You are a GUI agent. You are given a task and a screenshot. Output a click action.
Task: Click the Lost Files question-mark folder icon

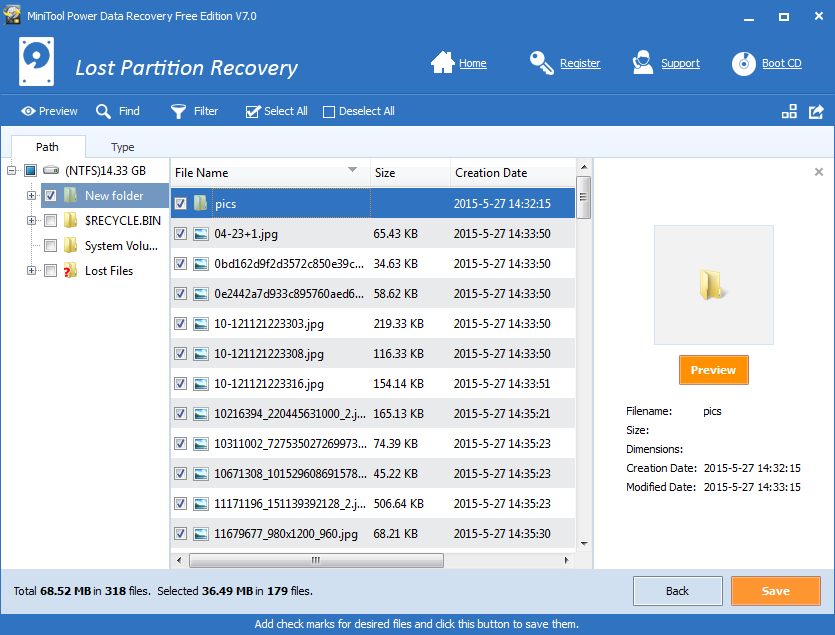tap(70, 270)
